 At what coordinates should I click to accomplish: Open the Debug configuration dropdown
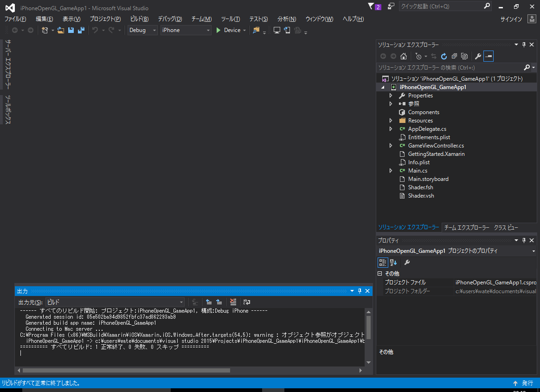[x=142, y=30]
